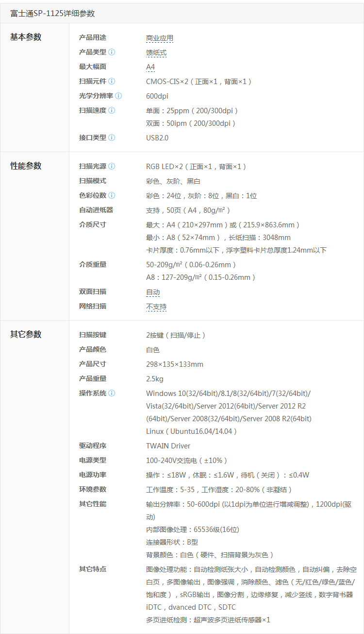Select the 性能参数 section heading
Viewport: 364px width, 634px height.
[26, 166]
